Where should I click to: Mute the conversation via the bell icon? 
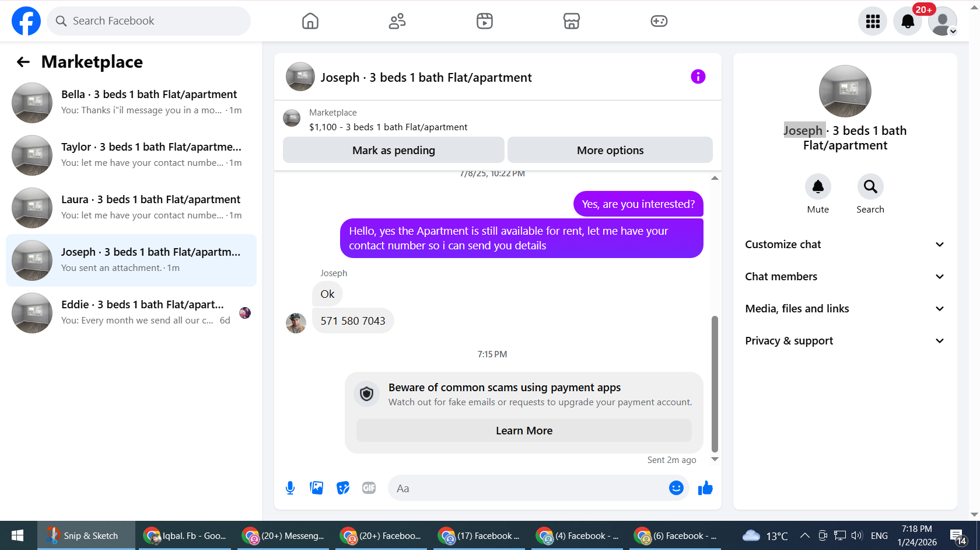[x=818, y=187]
